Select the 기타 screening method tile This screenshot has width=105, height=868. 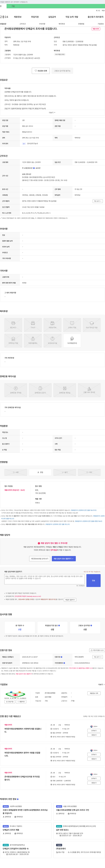point(89,472)
